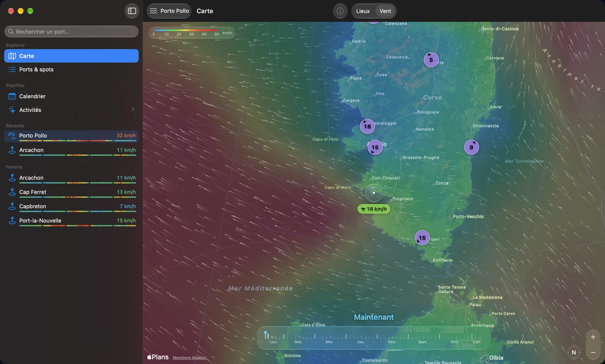
Task: Open Ports & spots list
Action: tap(71, 70)
